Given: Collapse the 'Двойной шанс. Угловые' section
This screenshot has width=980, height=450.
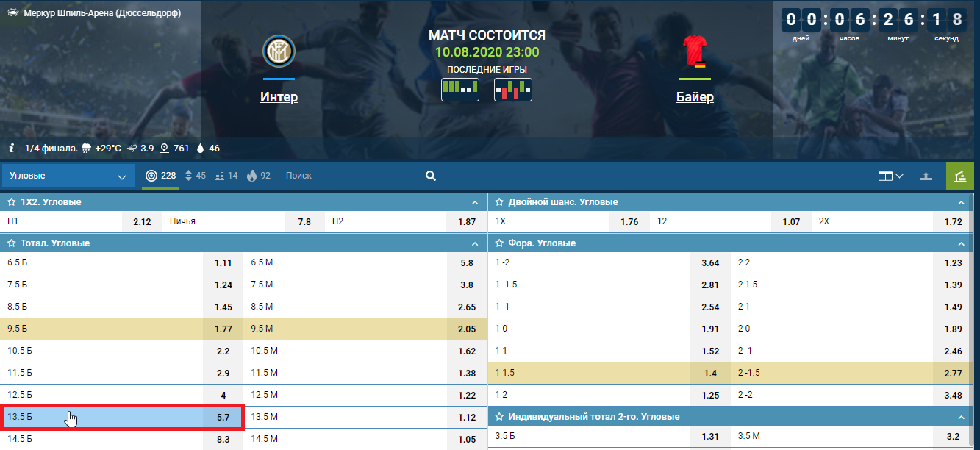Looking at the screenshot, I should point(960,201).
